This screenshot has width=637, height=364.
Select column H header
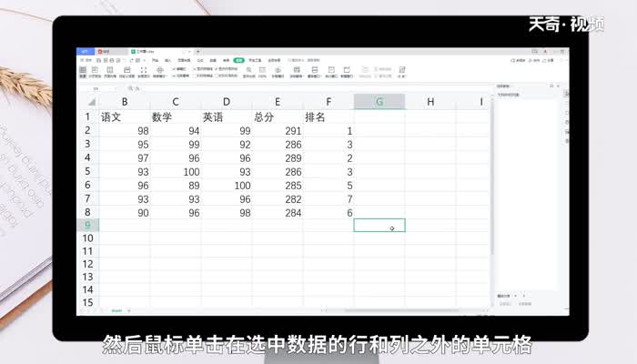[430, 102]
